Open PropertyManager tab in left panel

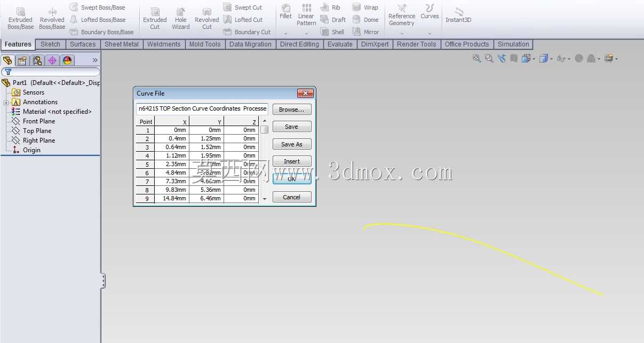point(22,60)
